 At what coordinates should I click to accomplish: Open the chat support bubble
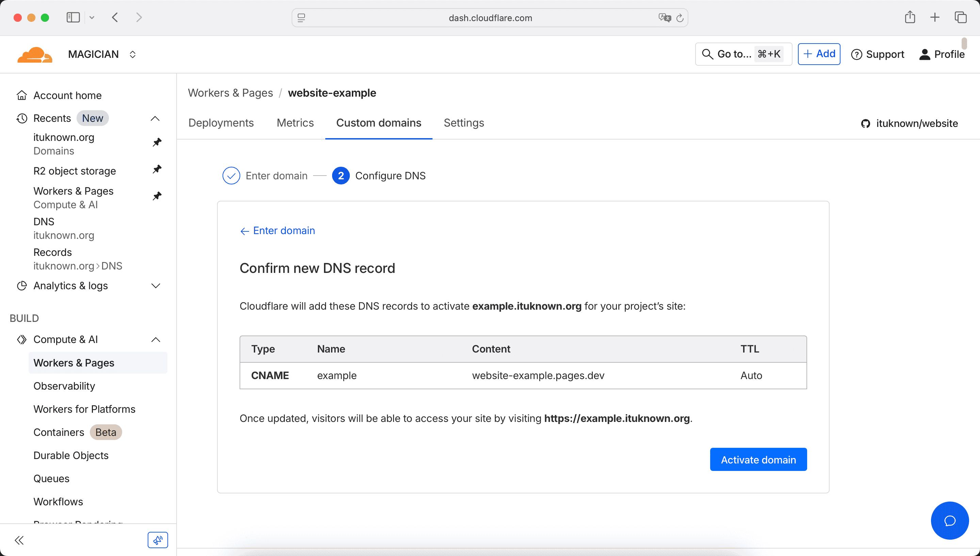tap(949, 520)
